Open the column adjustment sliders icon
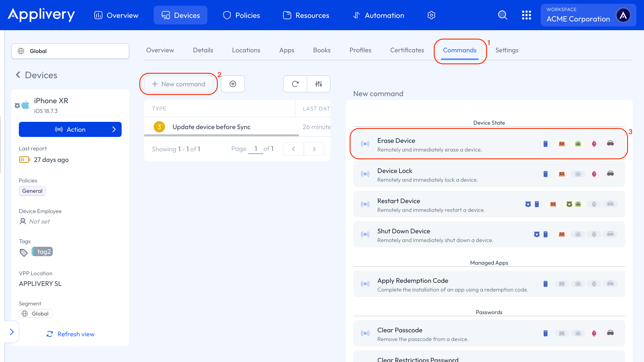644x362 pixels. (x=318, y=84)
